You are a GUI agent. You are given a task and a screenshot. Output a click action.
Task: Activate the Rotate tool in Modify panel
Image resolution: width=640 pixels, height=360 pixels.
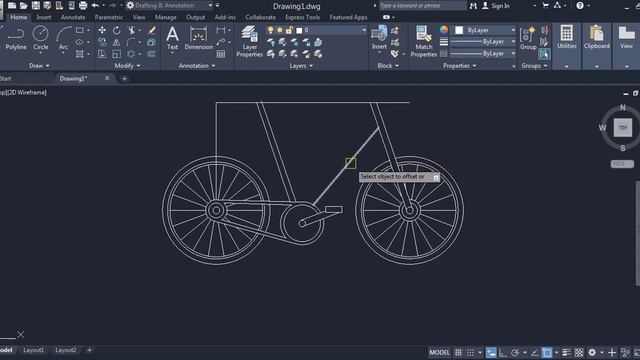pos(117,30)
